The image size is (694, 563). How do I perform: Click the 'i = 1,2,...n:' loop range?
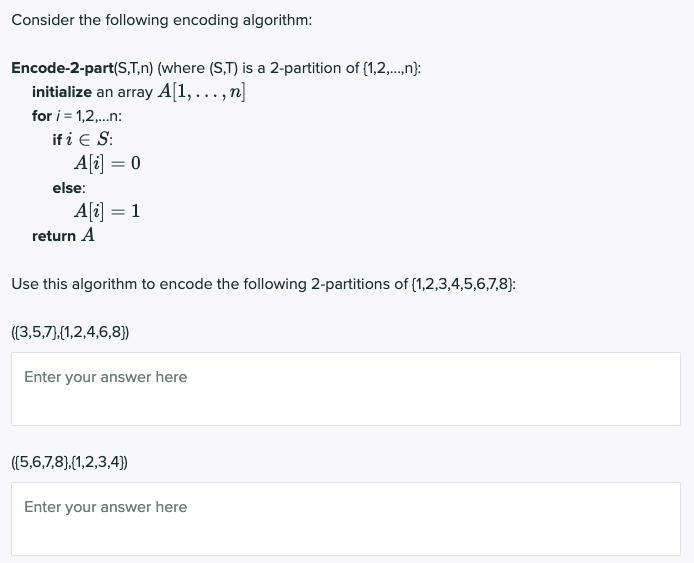click(89, 116)
